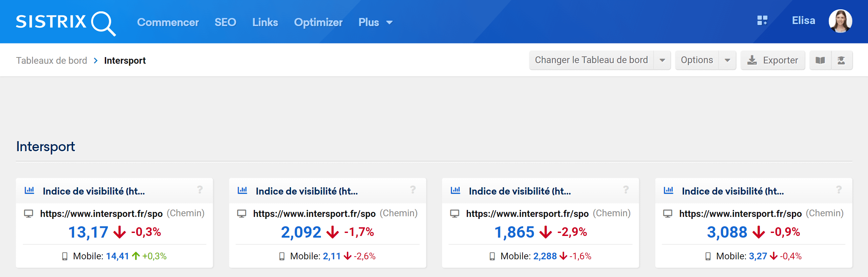This screenshot has height=277, width=868.
Task: Click the Elisa username
Action: (x=803, y=21)
